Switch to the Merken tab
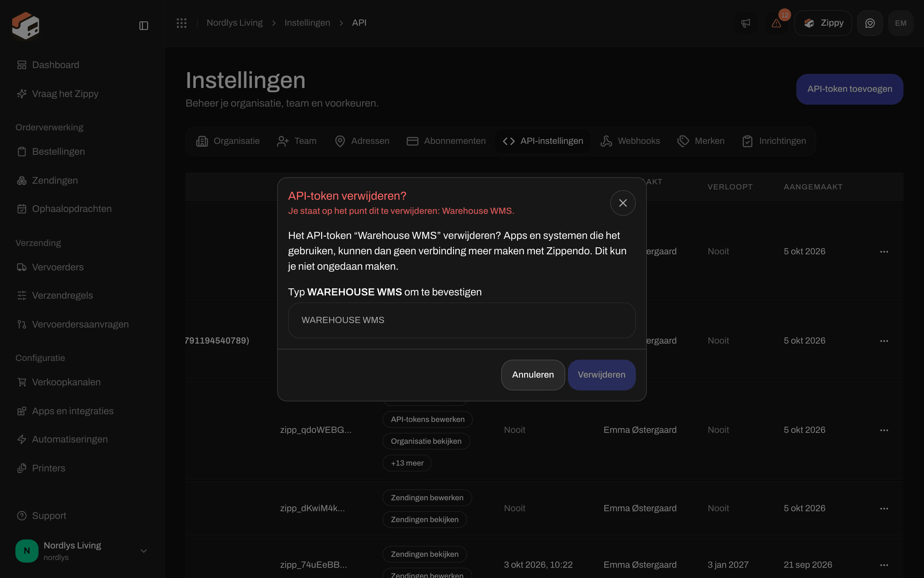This screenshot has width=924, height=578. click(x=701, y=141)
